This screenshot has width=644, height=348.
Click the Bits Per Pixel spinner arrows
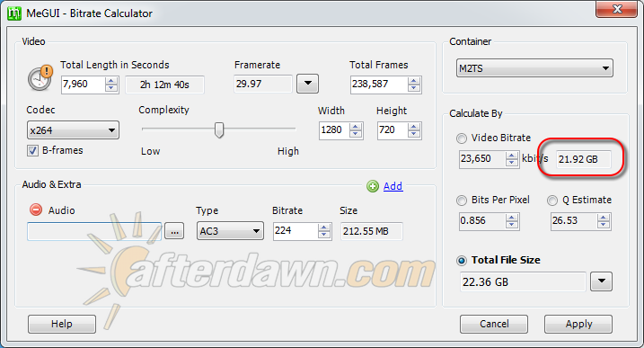pyautogui.click(x=512, y=221)
